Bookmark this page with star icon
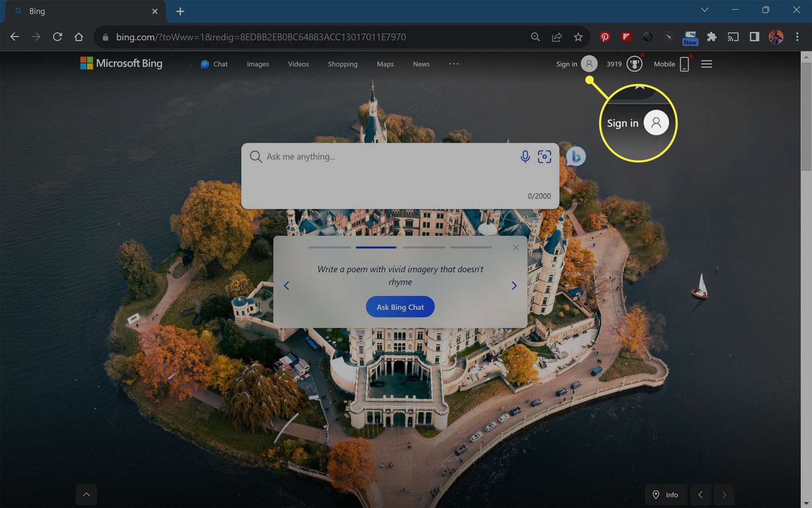812x508 pixels. (578, 37)
